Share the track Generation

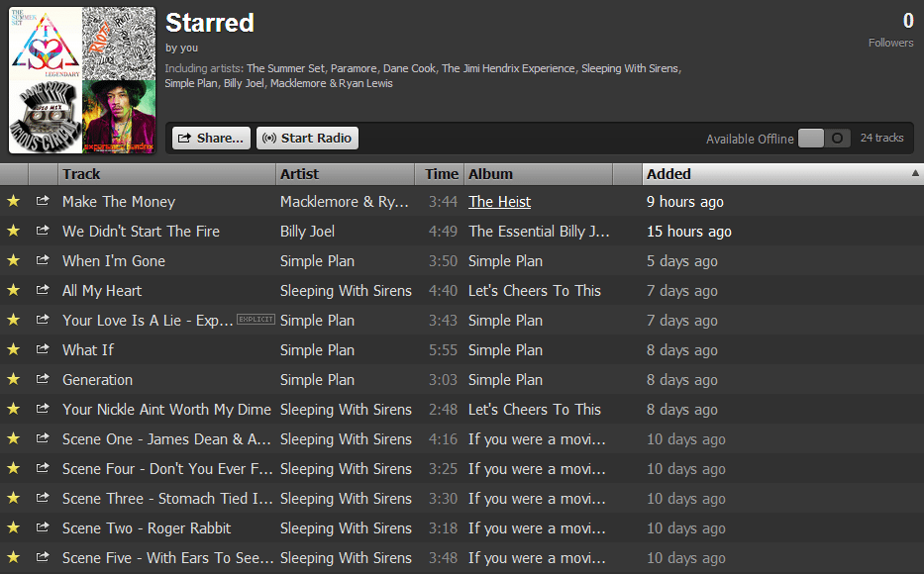[43, 379]
